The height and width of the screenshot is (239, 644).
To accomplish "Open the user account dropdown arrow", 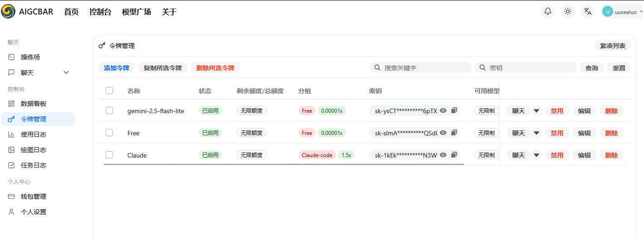I will [641, 12].
